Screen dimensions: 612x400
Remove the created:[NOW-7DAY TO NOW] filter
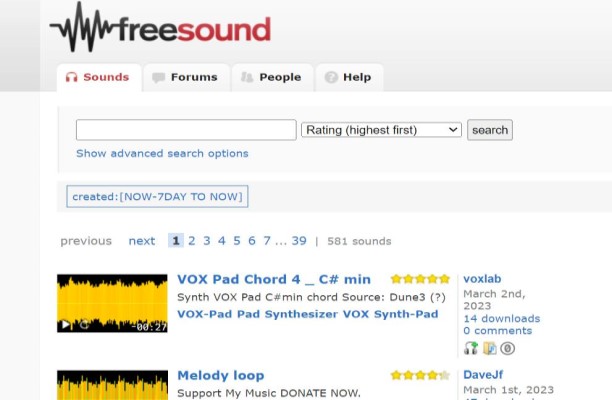(156, 197)
